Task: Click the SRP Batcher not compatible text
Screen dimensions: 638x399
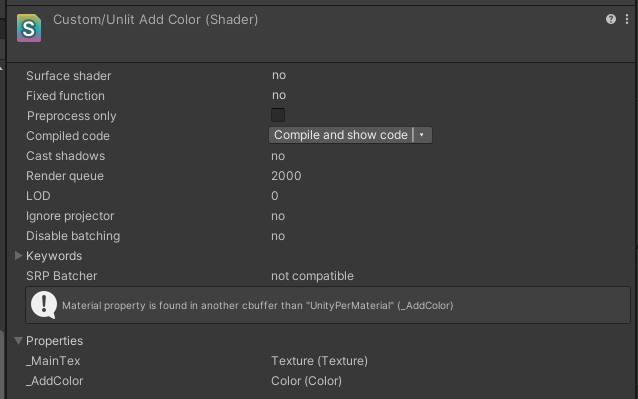Action: [312, 276]
